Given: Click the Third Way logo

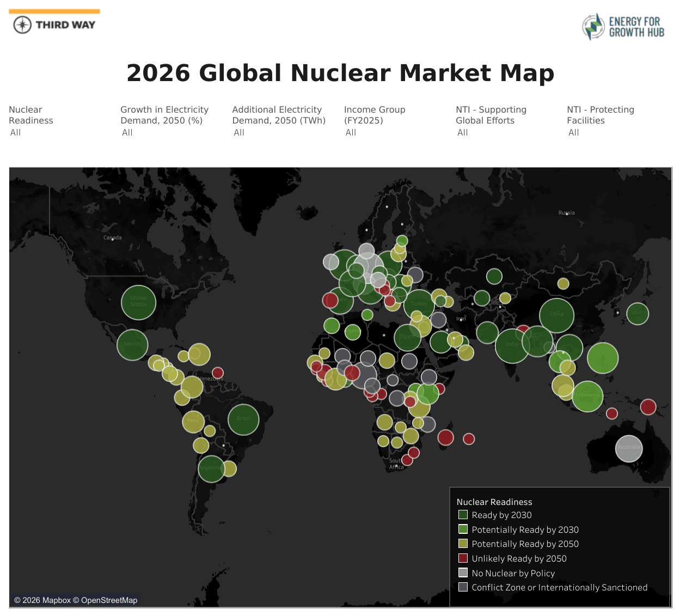Looking at the screenshot, I should pos(54,24).
